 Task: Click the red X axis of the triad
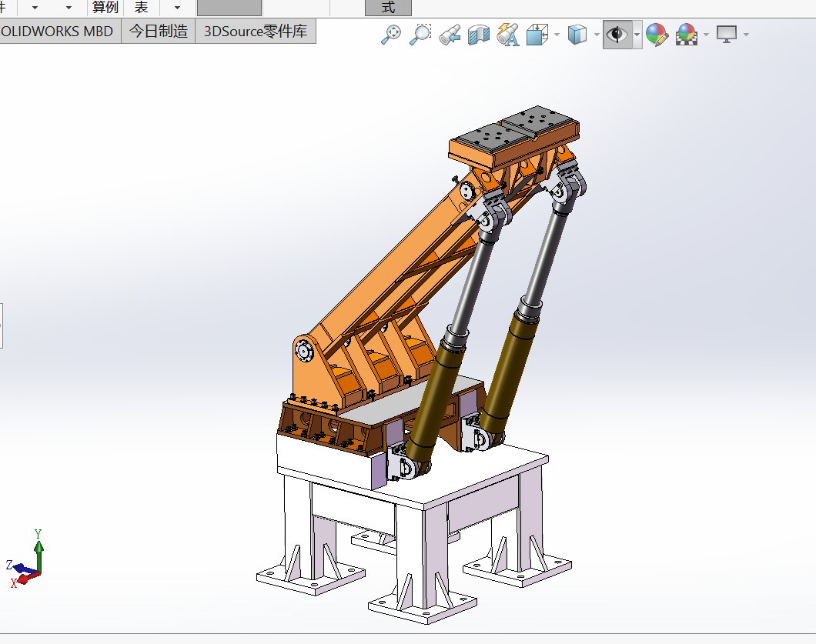click(24, 579)
